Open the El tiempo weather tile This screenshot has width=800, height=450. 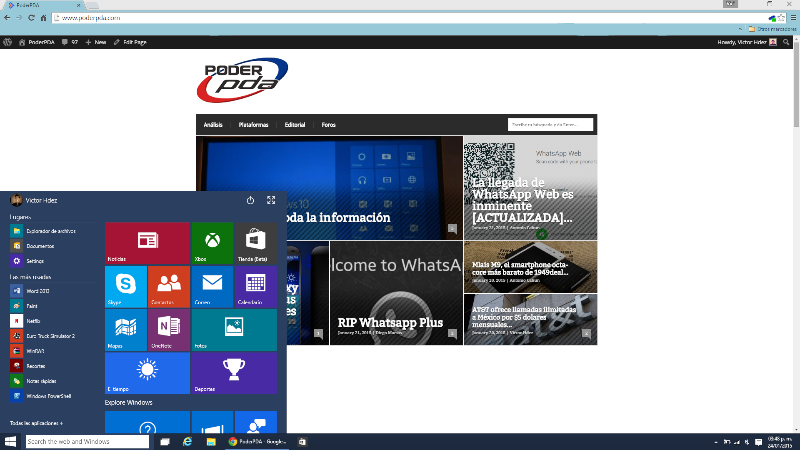point(147,373)
